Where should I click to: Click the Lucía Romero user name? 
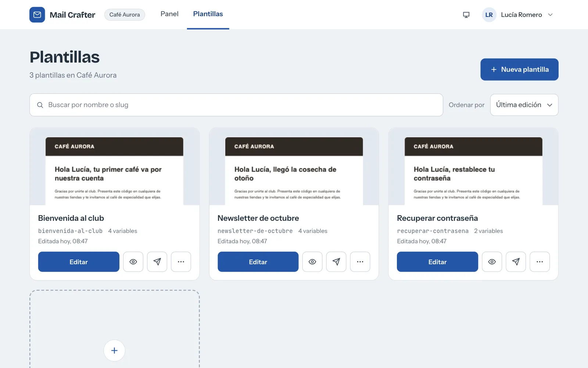(521, 15)
